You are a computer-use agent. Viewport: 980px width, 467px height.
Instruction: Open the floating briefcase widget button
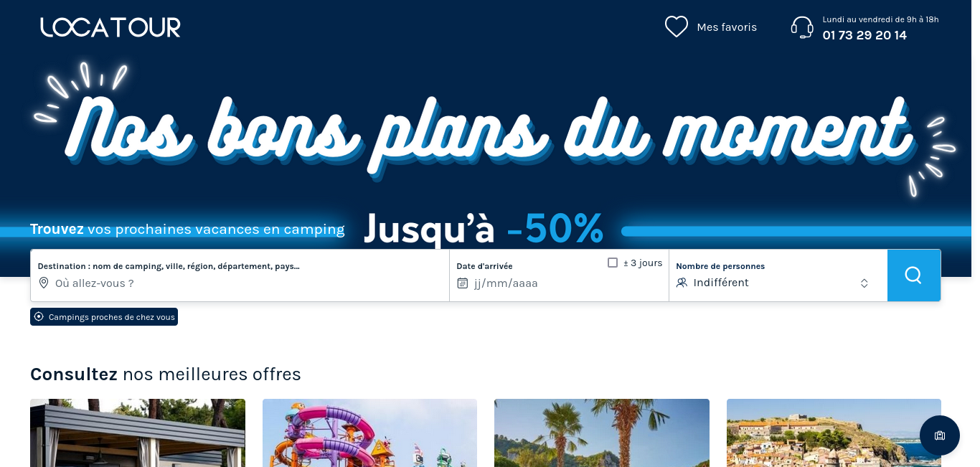[940, 435]
